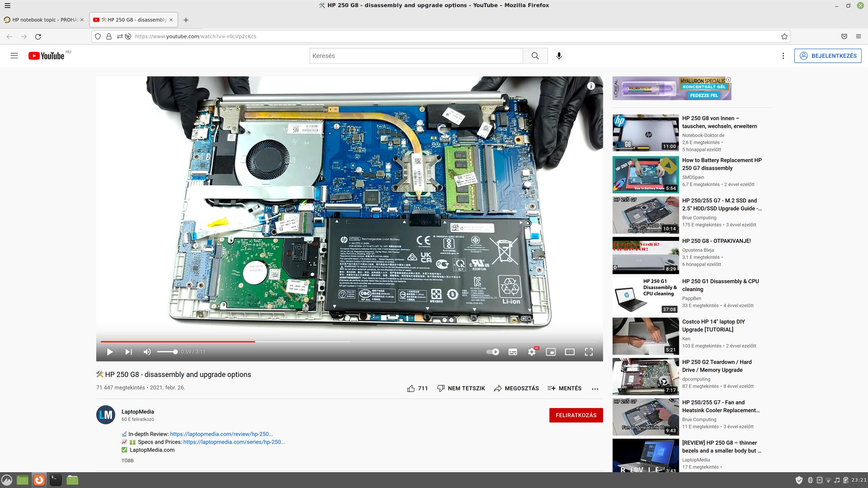Open YouTube guide hamburger menu
Screen dimensions: 868x488
14,56
